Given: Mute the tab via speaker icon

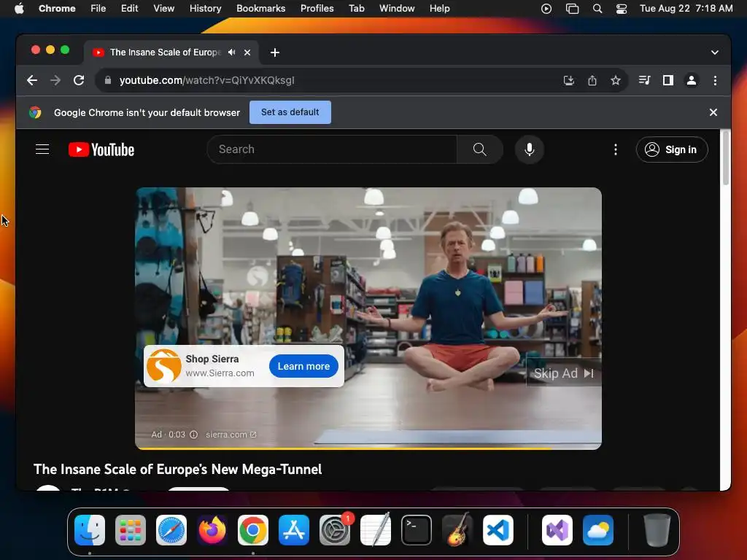Looking at the screenshot, I should pos(231,52).
